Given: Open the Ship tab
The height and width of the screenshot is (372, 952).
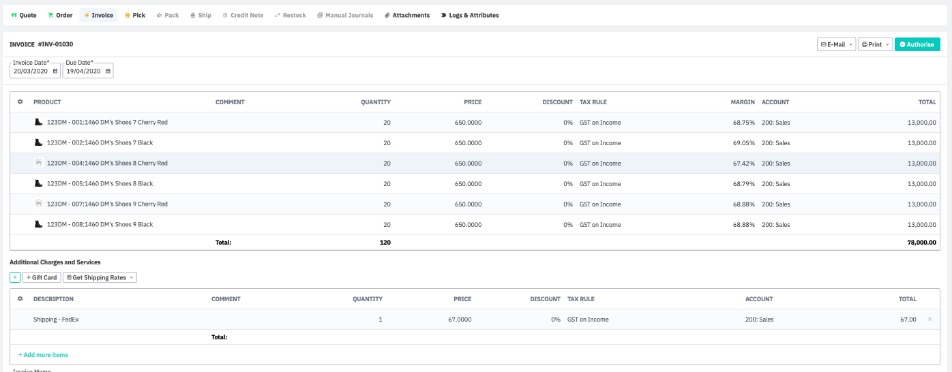Looking at the screenshot, I should tap(201, 15).
